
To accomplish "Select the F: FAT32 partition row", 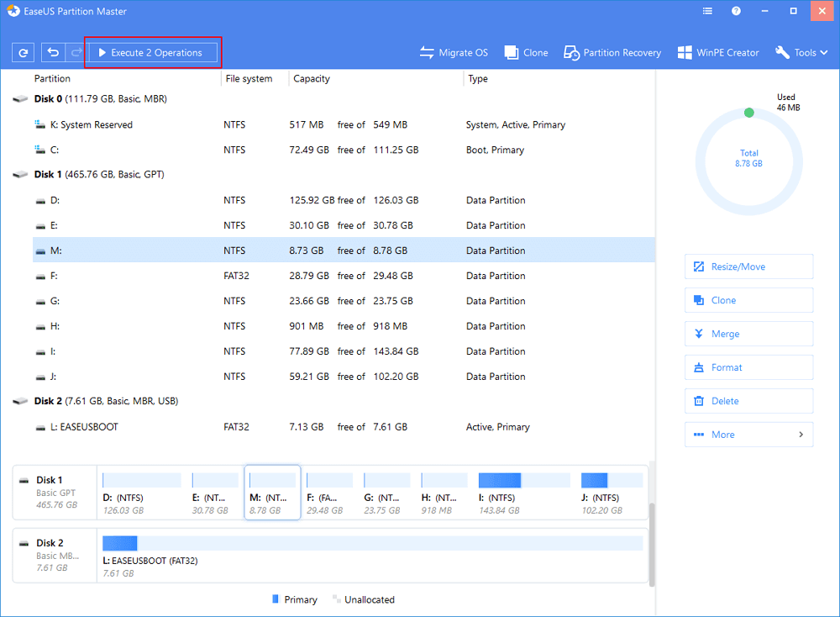I will [344, 276].
